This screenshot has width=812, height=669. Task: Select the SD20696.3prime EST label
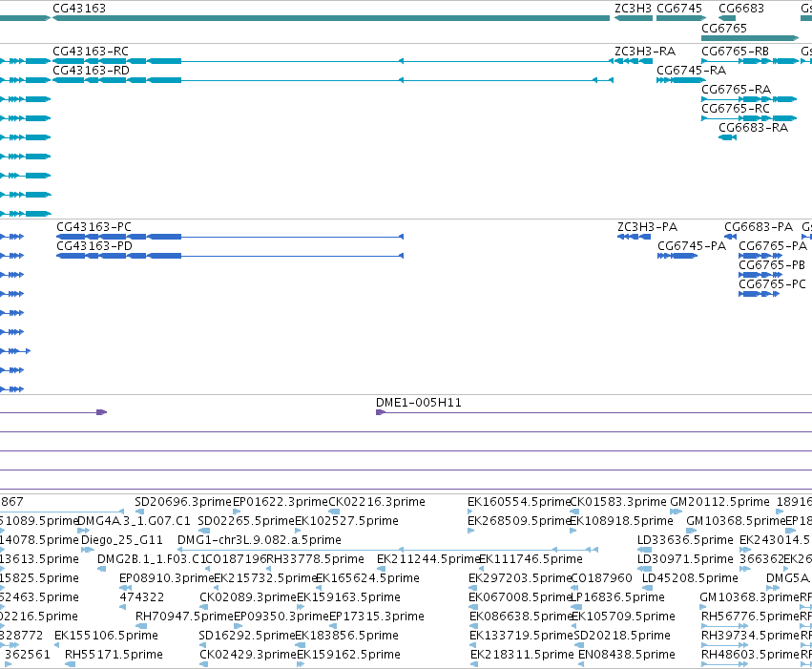tap(183, 502)
